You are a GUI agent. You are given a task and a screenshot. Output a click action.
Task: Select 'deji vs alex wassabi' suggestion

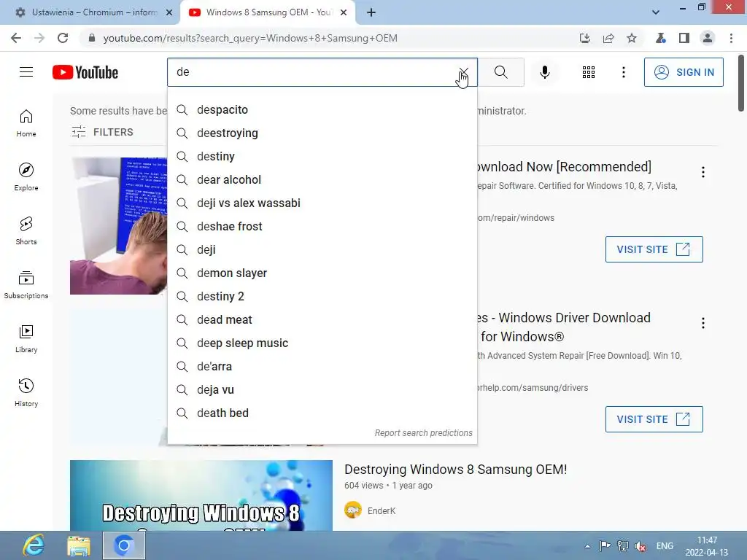(322, 203)
